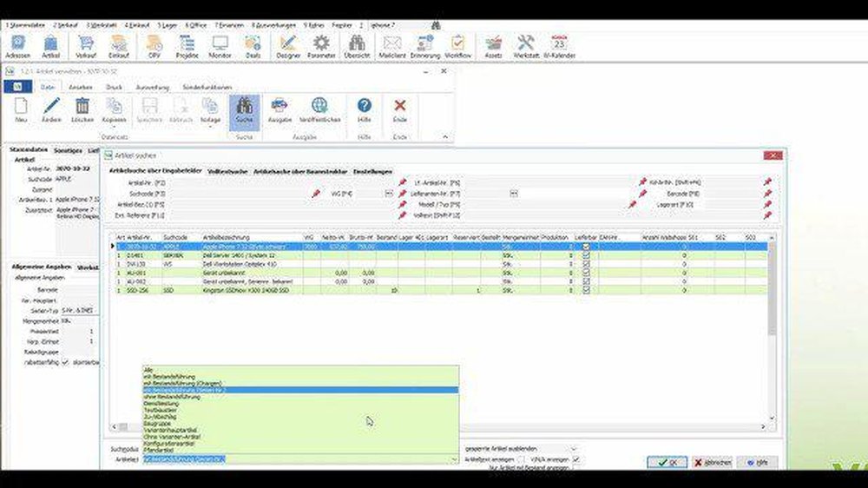868x488 pixels.
Task: Click the Hilfe question mark icon
Action: click(x=364, y=109)
